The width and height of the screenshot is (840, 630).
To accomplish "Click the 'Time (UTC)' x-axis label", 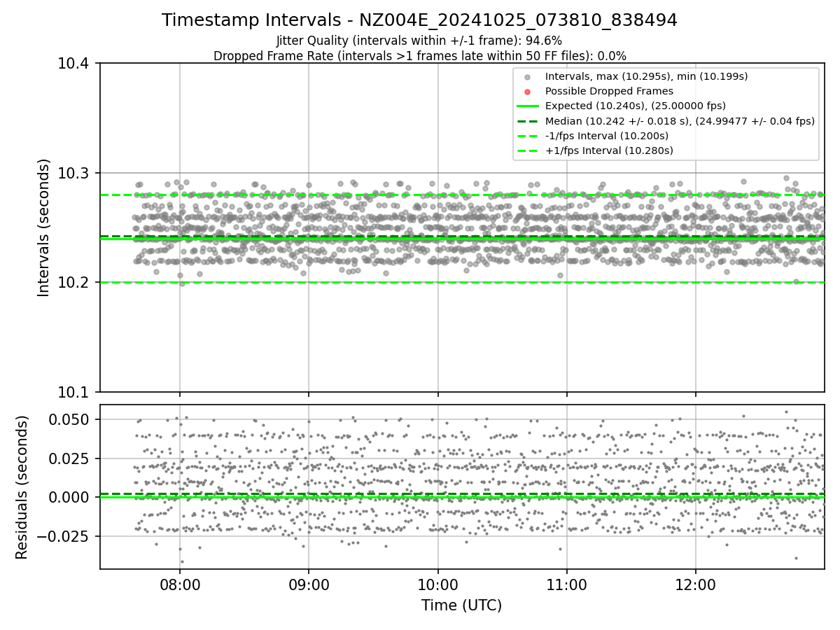I will point(461,605).
